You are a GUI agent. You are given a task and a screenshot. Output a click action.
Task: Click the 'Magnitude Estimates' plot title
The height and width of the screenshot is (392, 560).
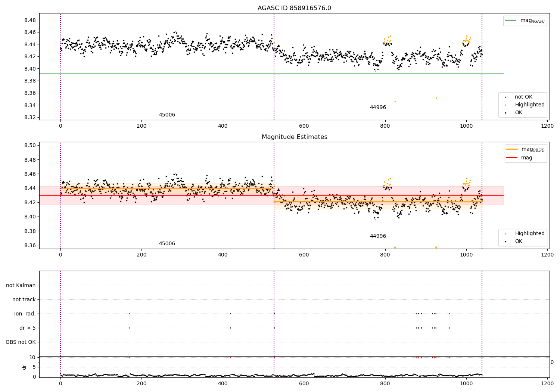pyautogui.click(x=294, y=137)
